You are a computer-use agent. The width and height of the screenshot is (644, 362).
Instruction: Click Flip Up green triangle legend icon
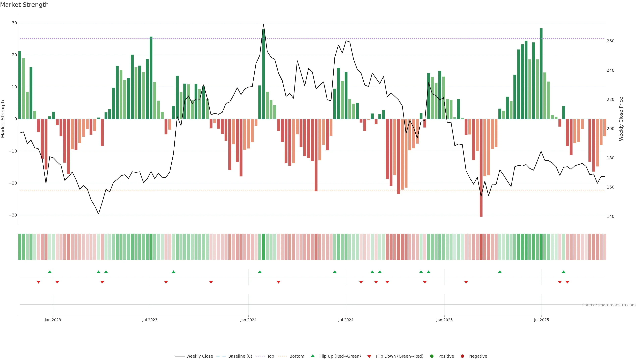coord(312,356)
